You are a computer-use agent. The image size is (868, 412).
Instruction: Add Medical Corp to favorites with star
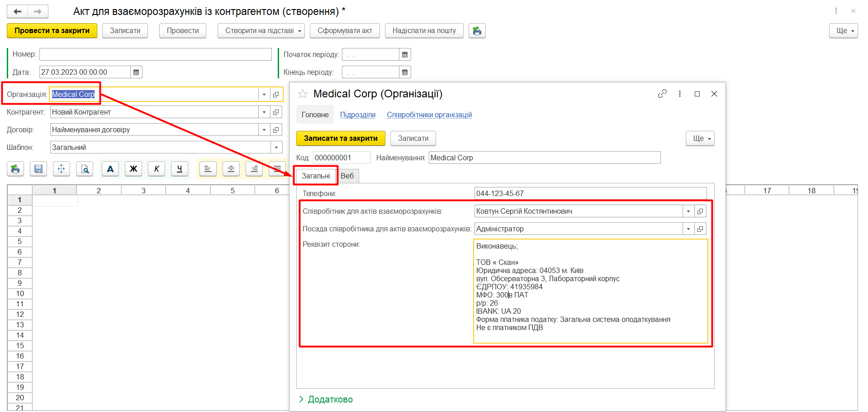coord(303,94)
